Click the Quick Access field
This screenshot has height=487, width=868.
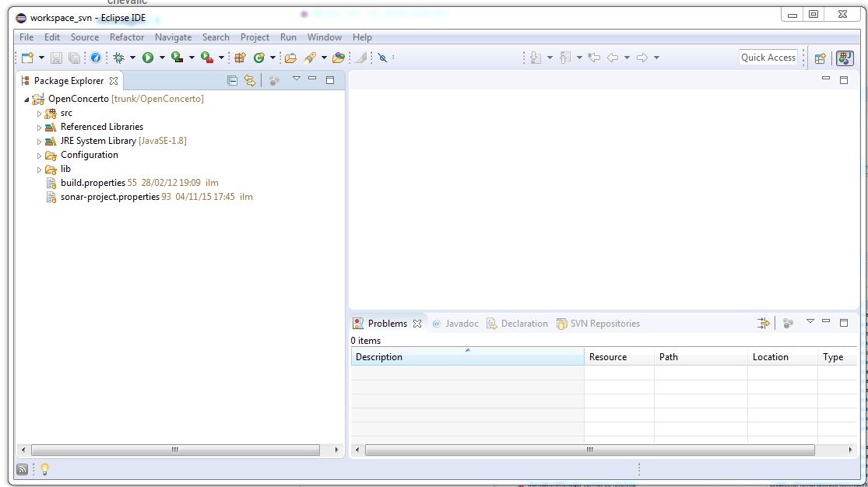(x=768, y=58)
